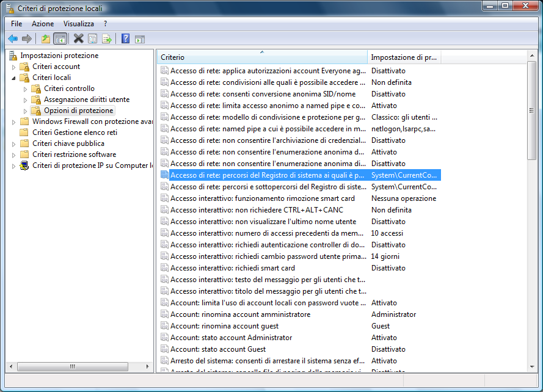This screenshot has height=392, width=543.
Task: Collapse the Criteri locali tree node
Action: coord(13,78)
